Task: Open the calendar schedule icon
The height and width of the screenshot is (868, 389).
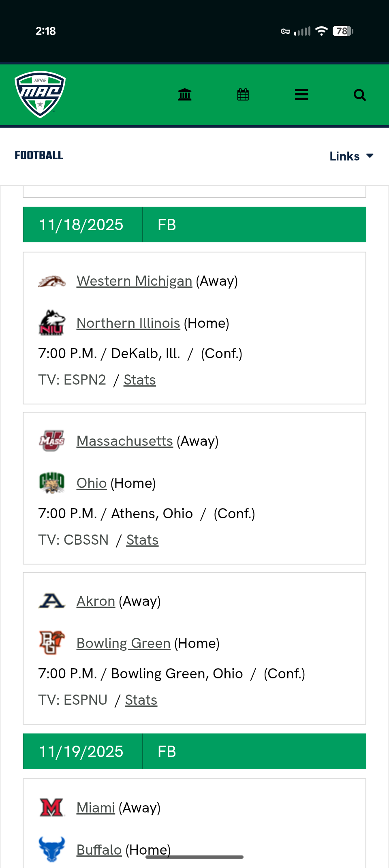Action: coord(243,95)
